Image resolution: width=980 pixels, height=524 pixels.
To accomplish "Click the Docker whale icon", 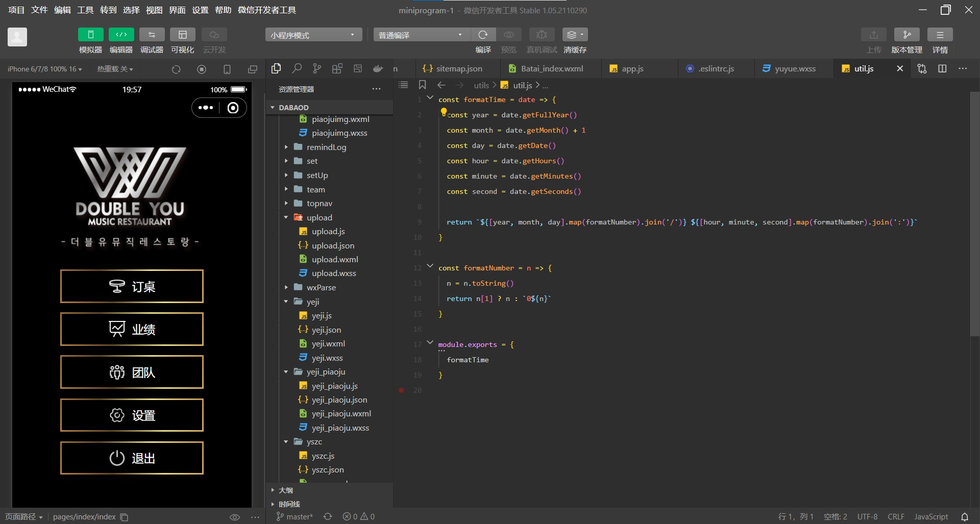I will tap(378, 68).
